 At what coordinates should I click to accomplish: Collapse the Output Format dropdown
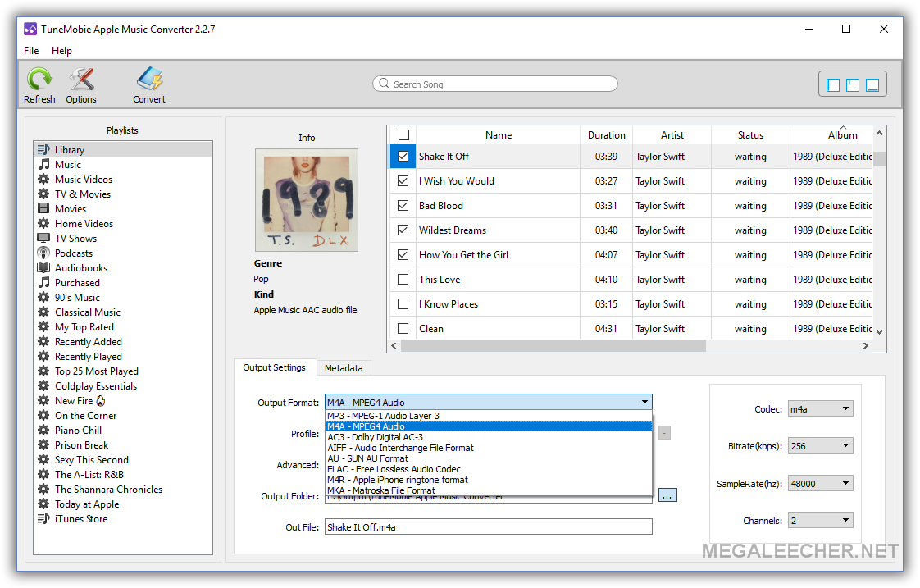644,402
